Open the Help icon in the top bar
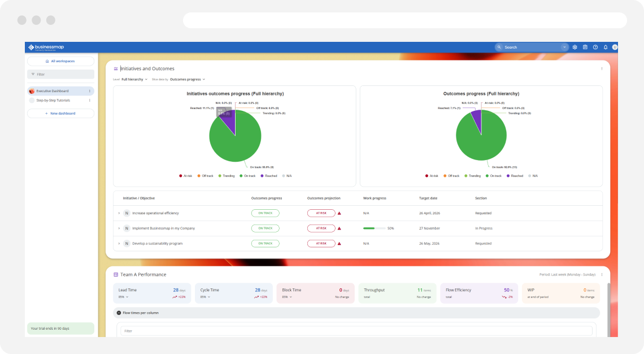This screenshot has height=354, width=644. 595,47
